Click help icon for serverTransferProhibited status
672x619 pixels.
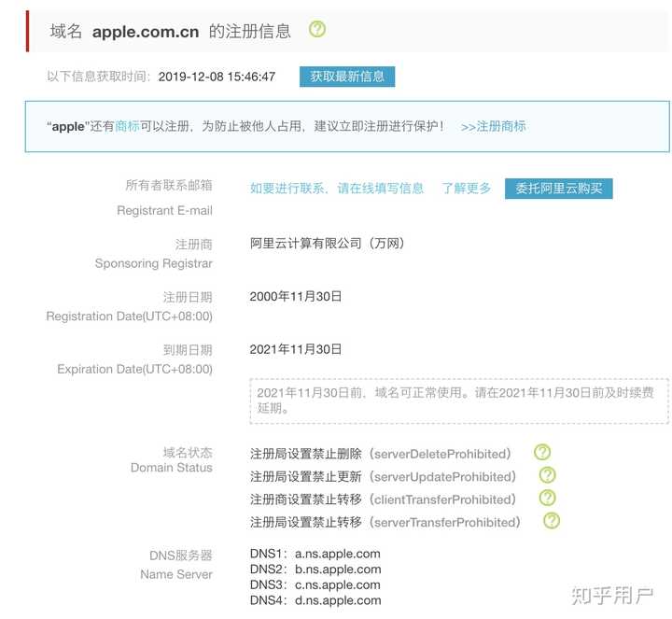click(552, 520)
